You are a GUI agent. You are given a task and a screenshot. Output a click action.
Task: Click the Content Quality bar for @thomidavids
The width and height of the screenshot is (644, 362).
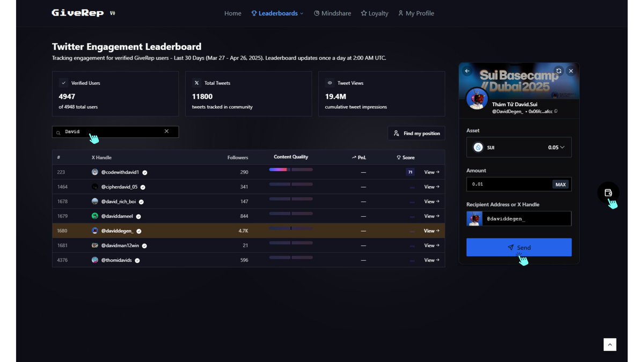coord(291,257)
